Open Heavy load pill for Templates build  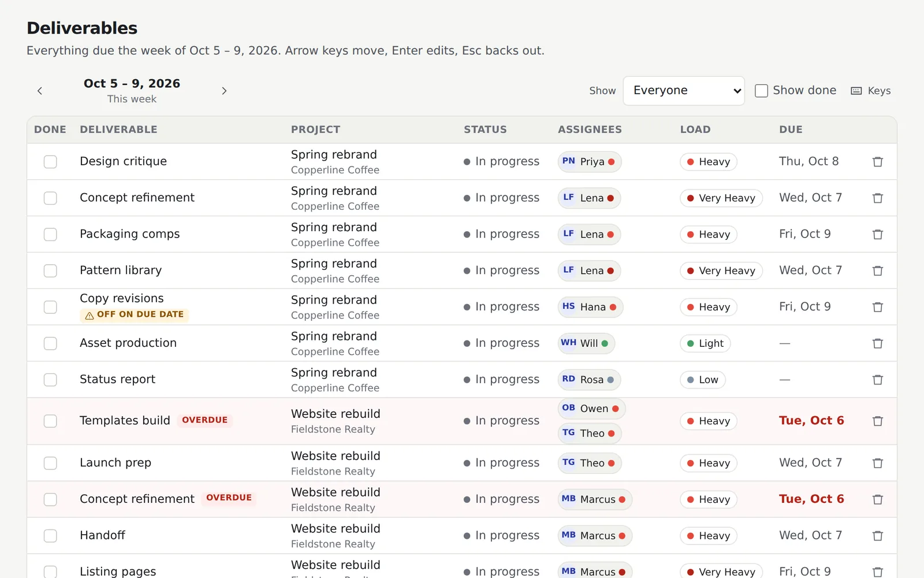[x=709, y=421]
